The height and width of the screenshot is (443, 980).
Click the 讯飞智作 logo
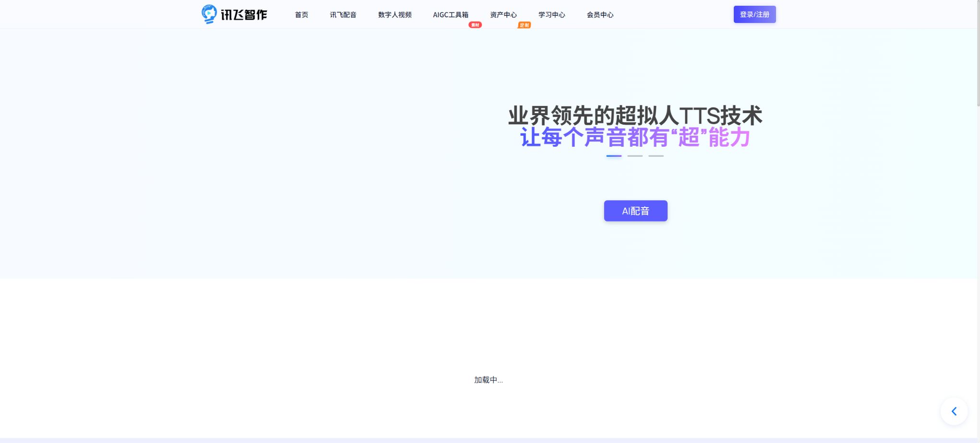[234, 14]
